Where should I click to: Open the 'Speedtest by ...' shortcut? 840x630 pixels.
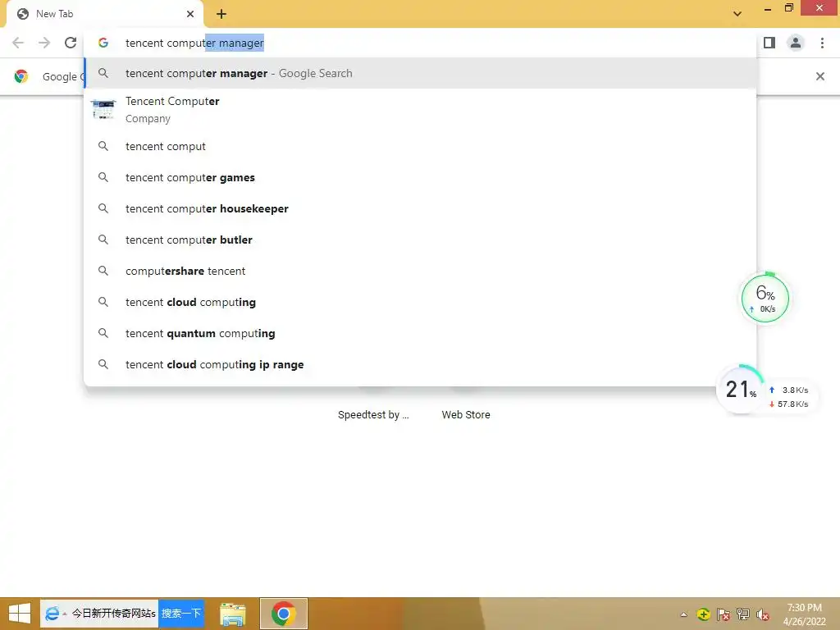point(373,414)
